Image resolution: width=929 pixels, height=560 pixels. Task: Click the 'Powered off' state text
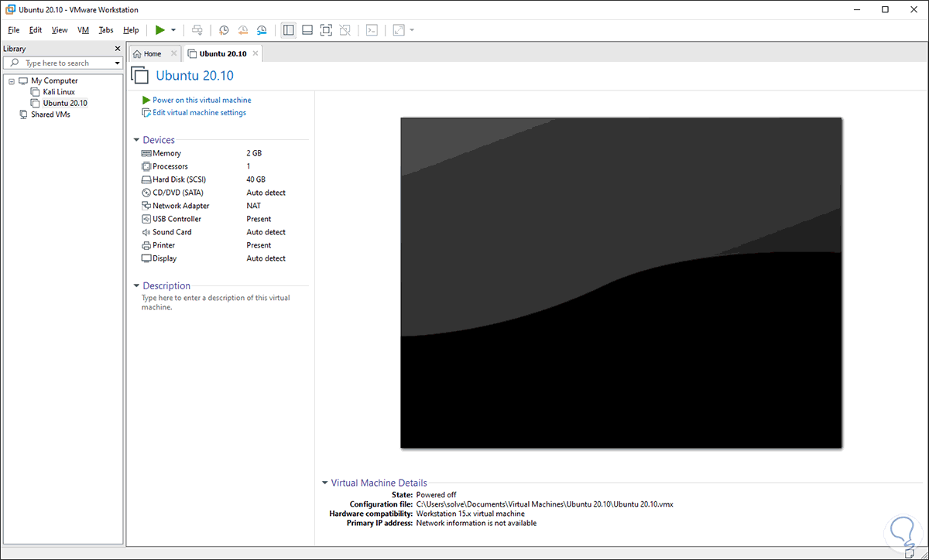436,494
